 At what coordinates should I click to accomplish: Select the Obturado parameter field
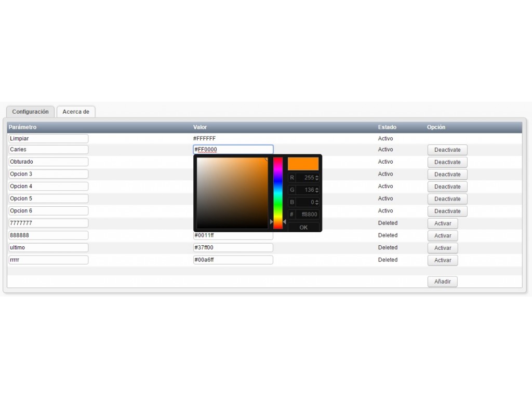(x=48, y=162)
